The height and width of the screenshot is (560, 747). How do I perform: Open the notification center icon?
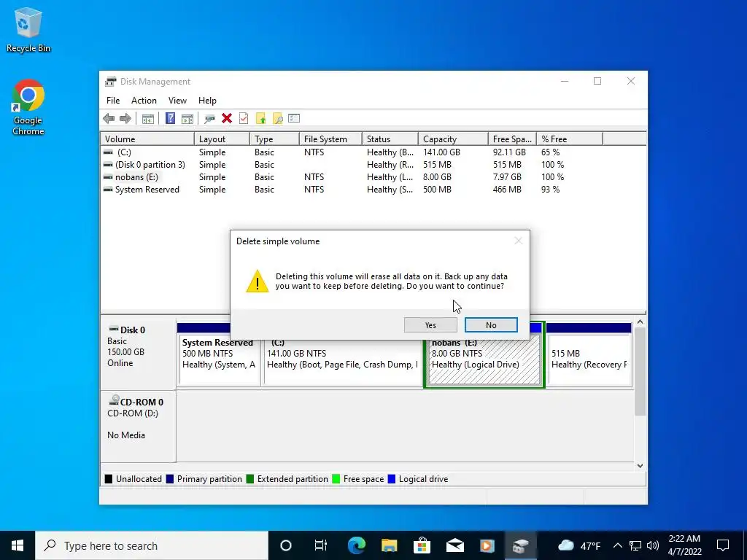pos(723,545)
